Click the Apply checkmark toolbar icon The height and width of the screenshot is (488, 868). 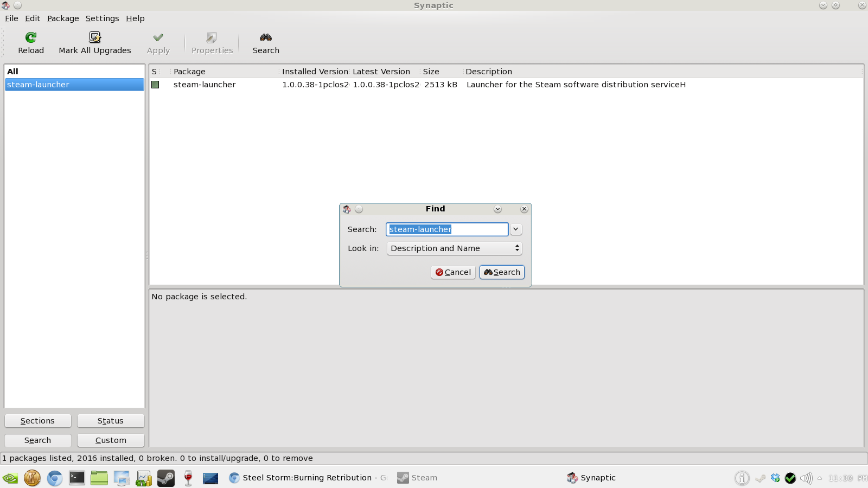(158, 37)
